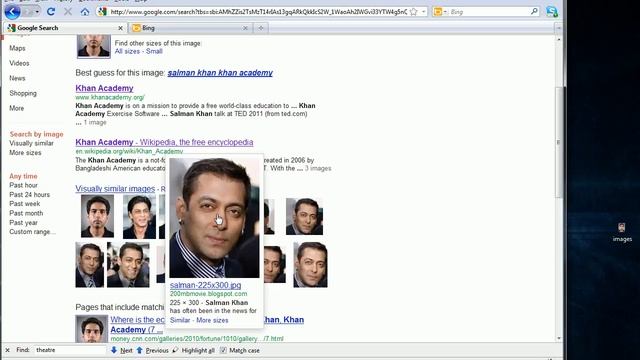Switch to the Bing tab

point(189,28)
